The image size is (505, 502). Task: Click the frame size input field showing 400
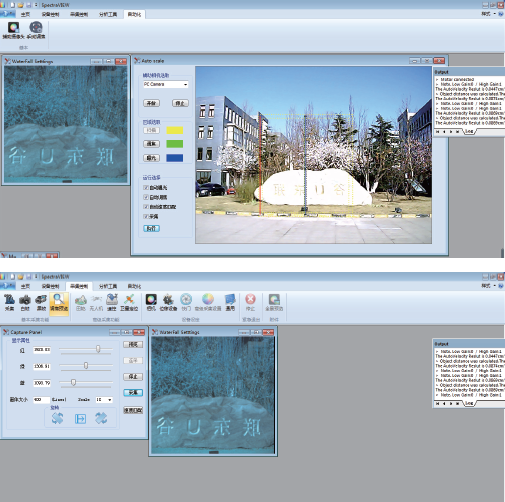click(42, 399)
